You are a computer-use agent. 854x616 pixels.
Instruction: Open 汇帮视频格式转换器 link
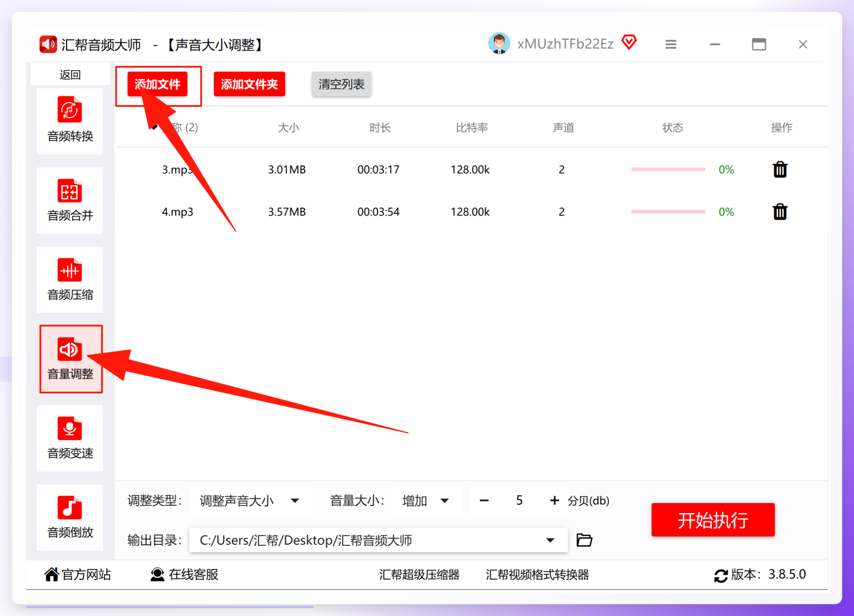pos(537,575)
